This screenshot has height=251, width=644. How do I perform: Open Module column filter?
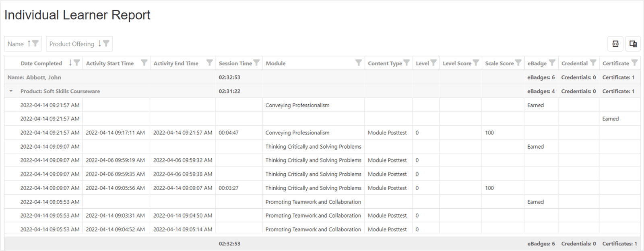[359, 63]
